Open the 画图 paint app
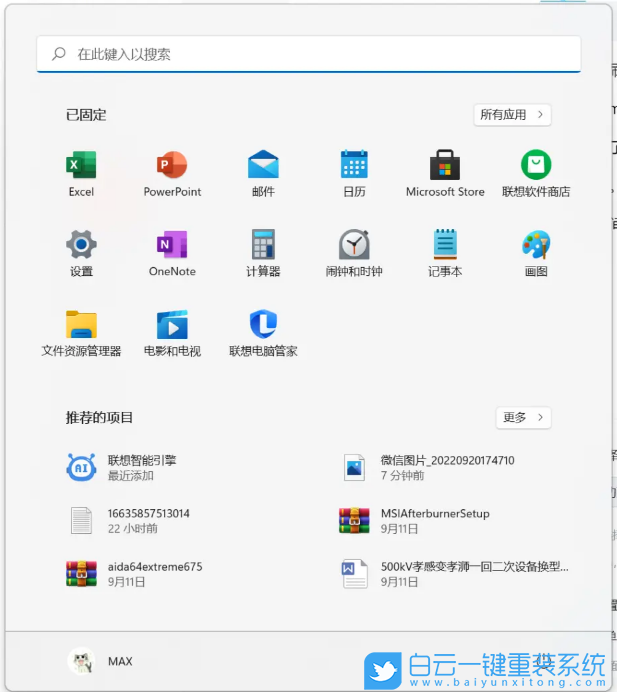This screenshot has width=617, height=695. [536, 253]
